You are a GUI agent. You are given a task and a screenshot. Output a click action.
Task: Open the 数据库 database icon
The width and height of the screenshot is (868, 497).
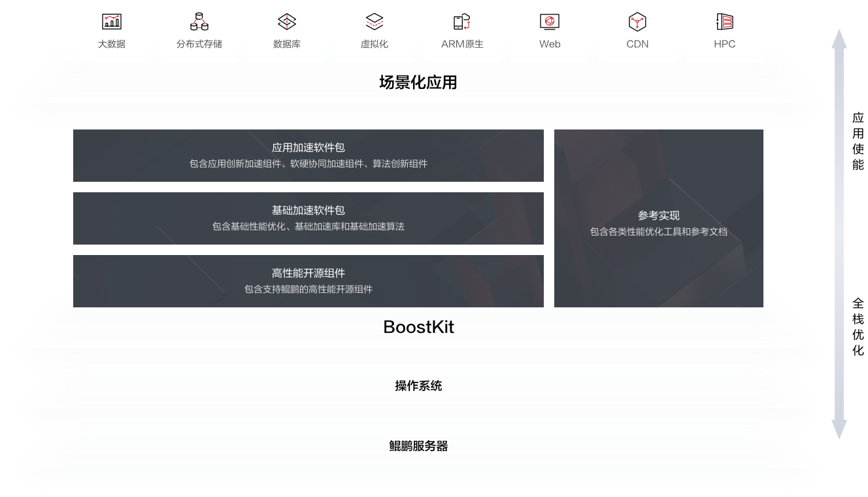point(287,22)
